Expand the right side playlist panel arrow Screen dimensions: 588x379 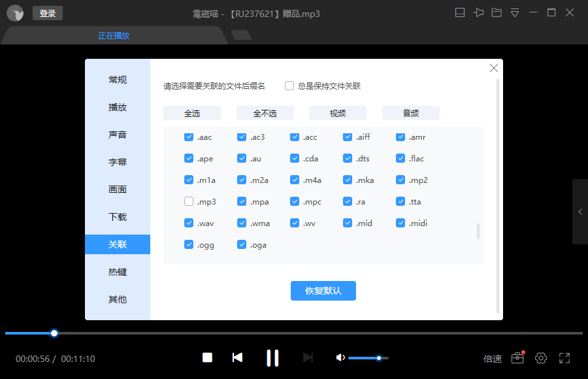(x=580, y=212)
